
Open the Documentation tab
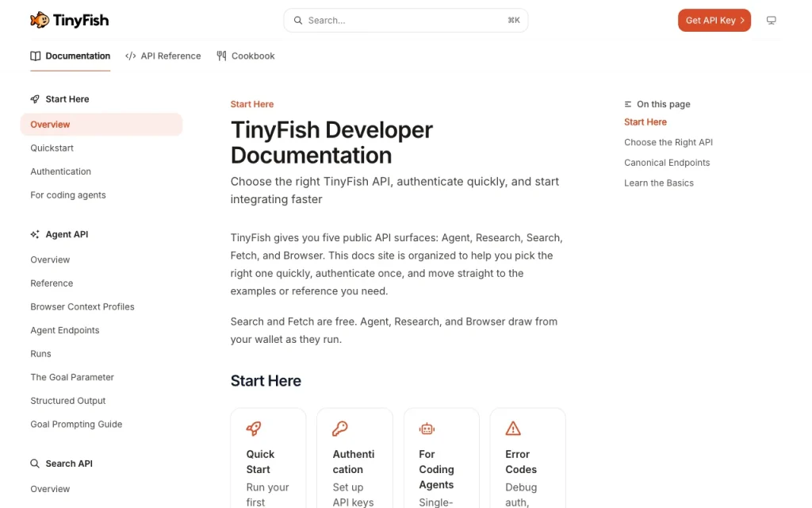(71, 56)
